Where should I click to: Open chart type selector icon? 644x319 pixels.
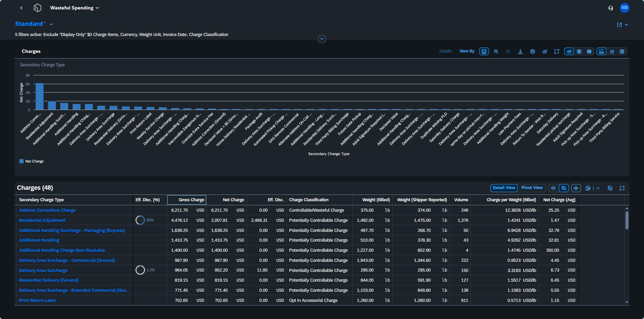(x=545, y=51)
